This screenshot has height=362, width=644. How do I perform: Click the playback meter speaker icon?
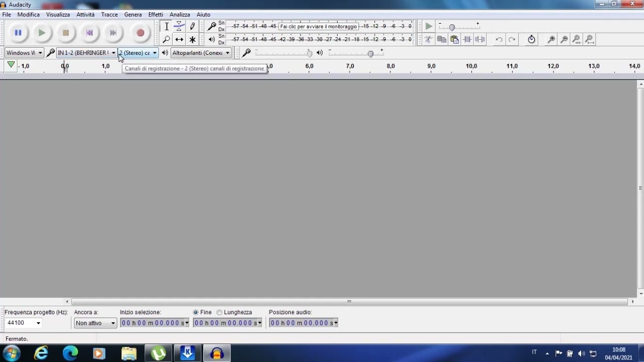(x=212, y=39)
